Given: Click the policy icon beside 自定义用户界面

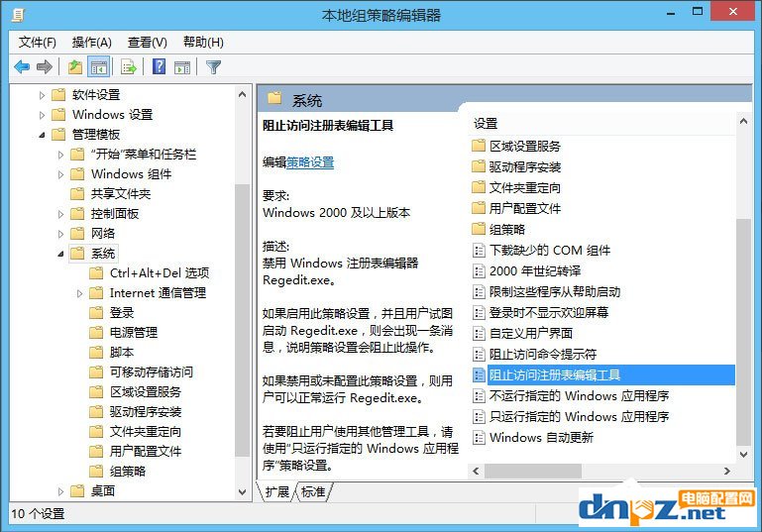Looking at the screenshot, I should point(479,333).
